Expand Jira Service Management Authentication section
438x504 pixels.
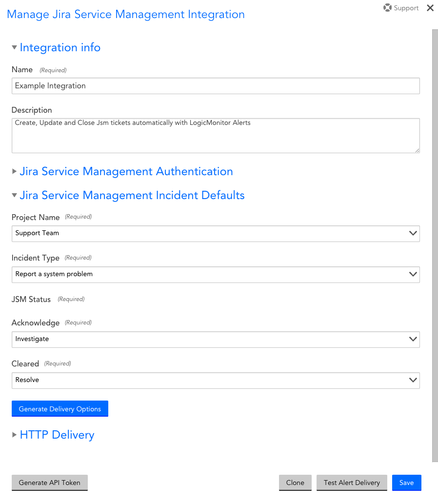coord(14,171)
